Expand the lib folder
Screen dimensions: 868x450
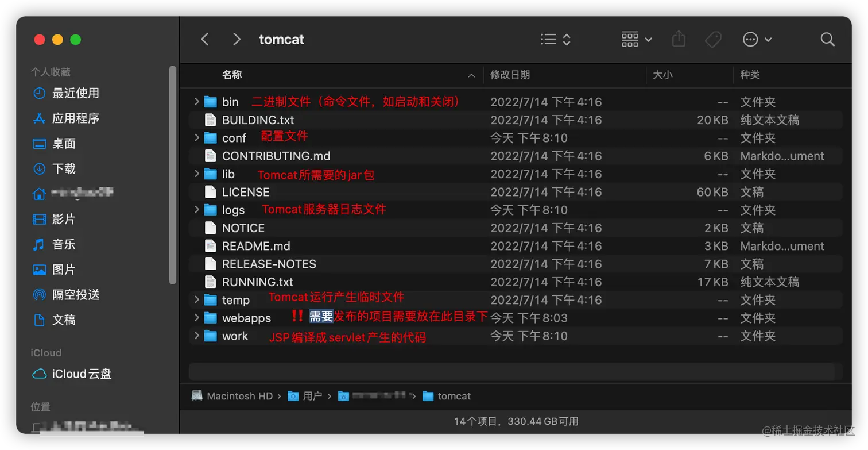tap(196, 174)
